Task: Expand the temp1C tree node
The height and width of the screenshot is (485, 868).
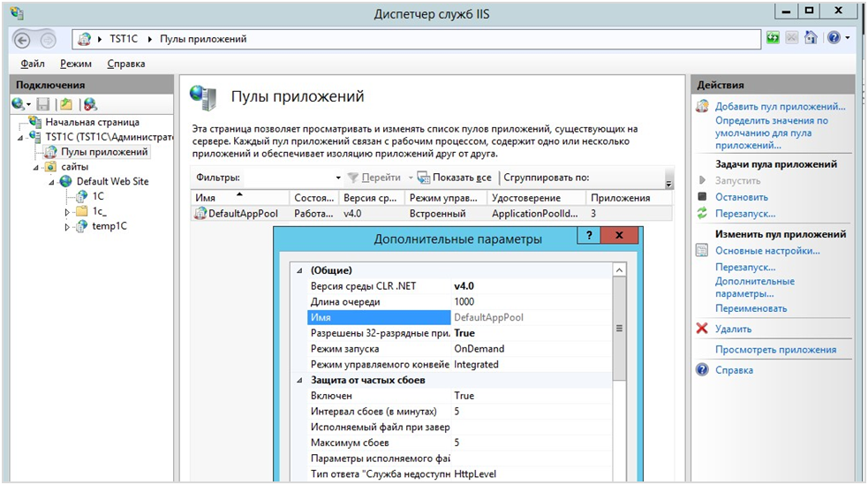Action: [x=68, y=227]
